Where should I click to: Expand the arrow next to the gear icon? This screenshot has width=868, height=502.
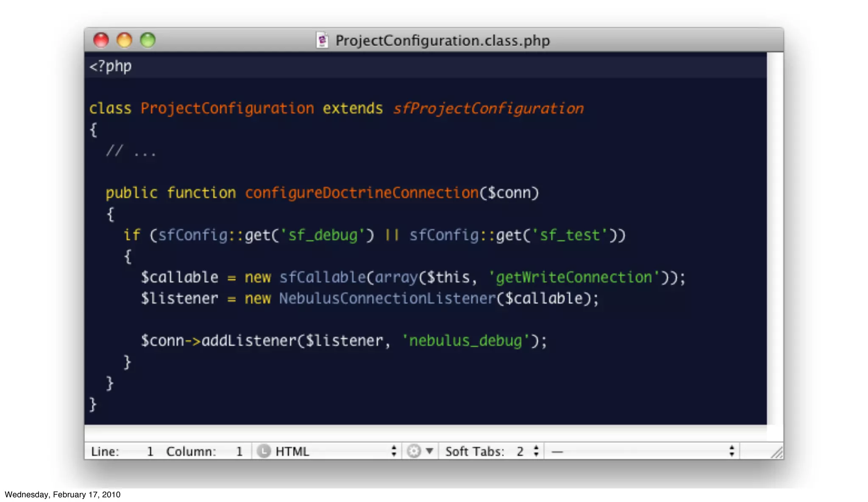pos(429,451)
